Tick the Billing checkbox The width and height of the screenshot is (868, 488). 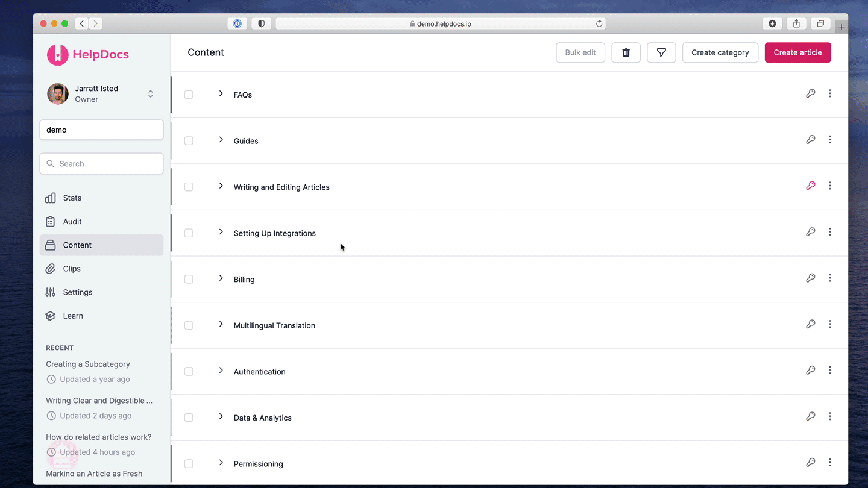pos(189,279)
